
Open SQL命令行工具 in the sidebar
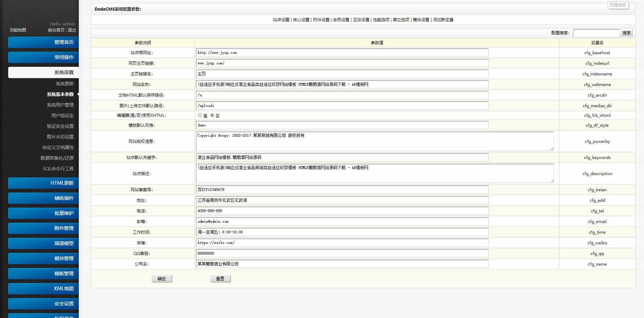click(x=58, y=169)
